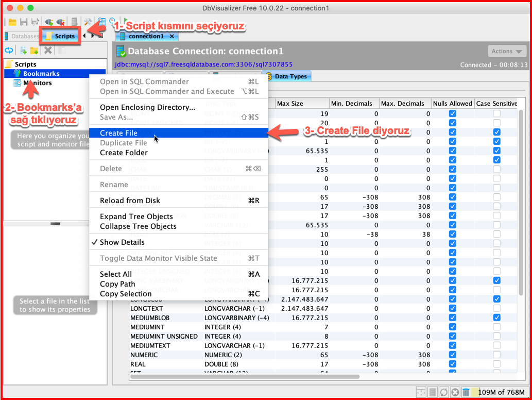Click the left arrow beside Scripts tab
This screenshot has height=400, width=532.
pos(84,36)
